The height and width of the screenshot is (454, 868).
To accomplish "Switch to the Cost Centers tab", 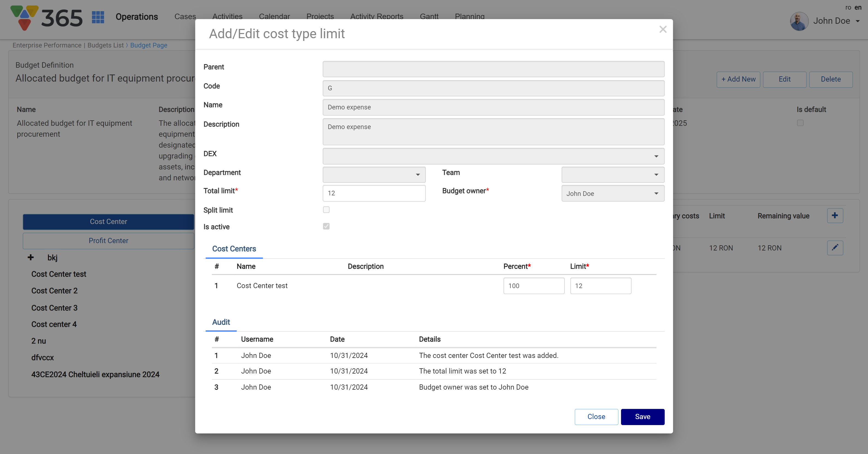I will coord(234,249).
